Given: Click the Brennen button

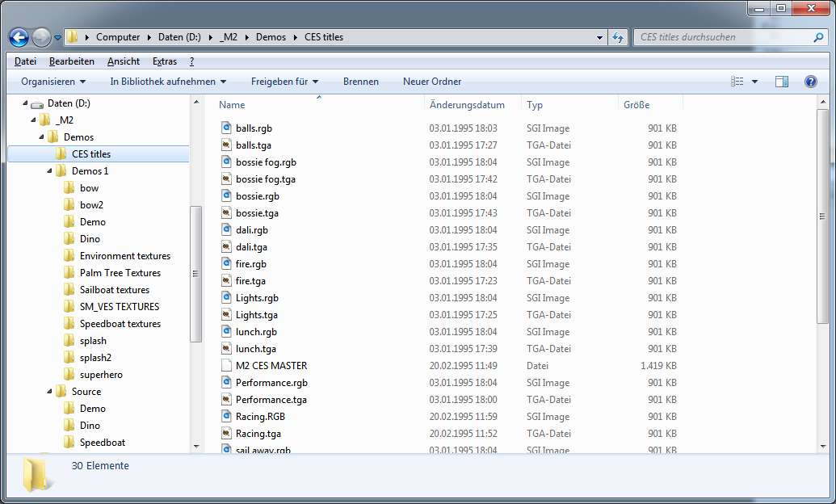Looking at the screenshot, I should (x=361, y=82).
